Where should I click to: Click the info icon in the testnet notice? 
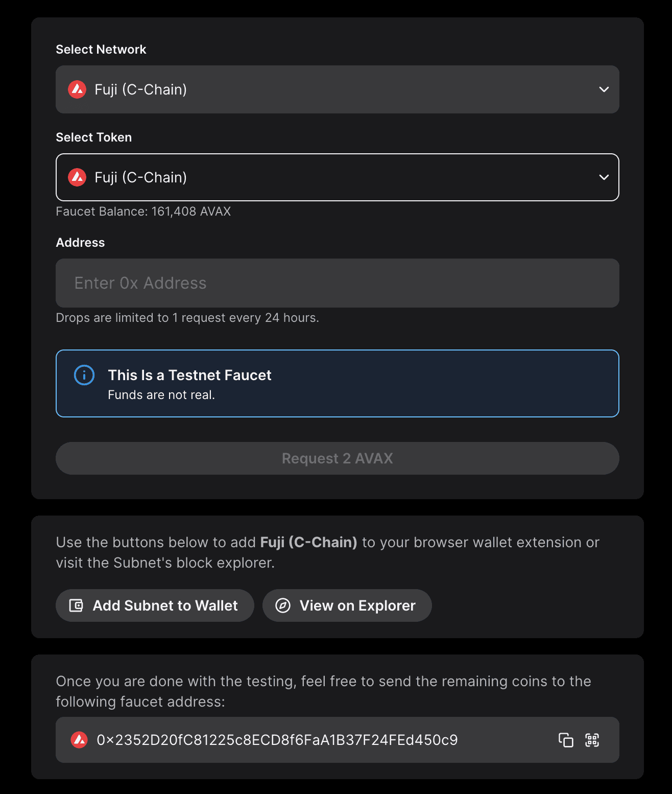click(x=84, y=375)
